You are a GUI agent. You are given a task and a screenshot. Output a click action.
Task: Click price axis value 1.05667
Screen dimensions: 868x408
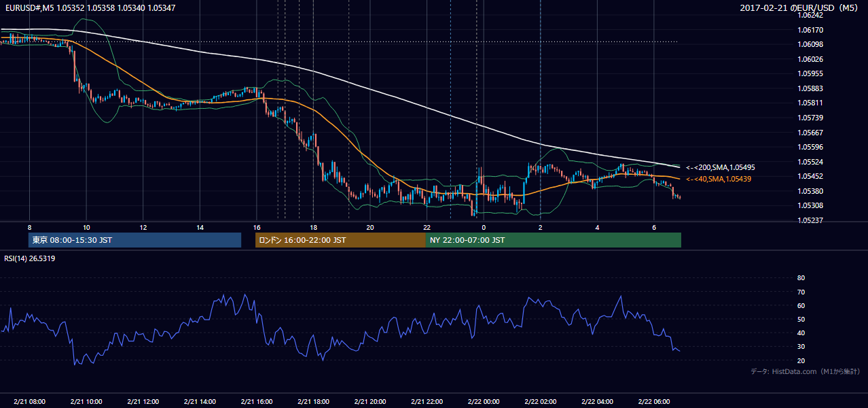(x=810, y=133)
